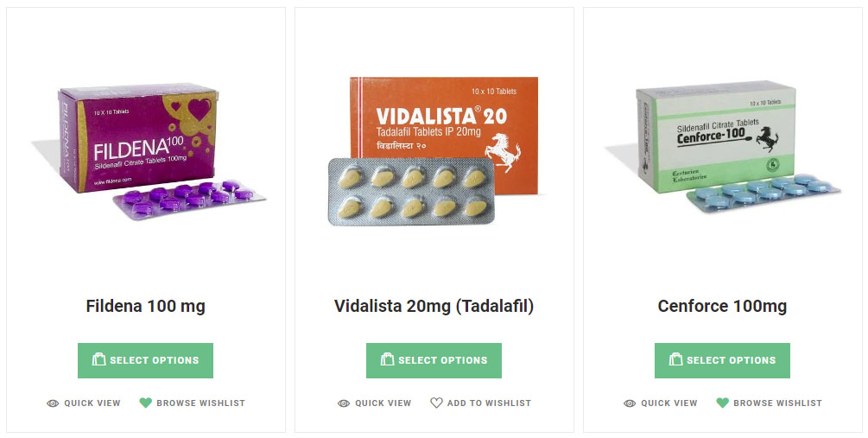
Task: Open Fildena 100 mg product title
Action: pos(146,306)
